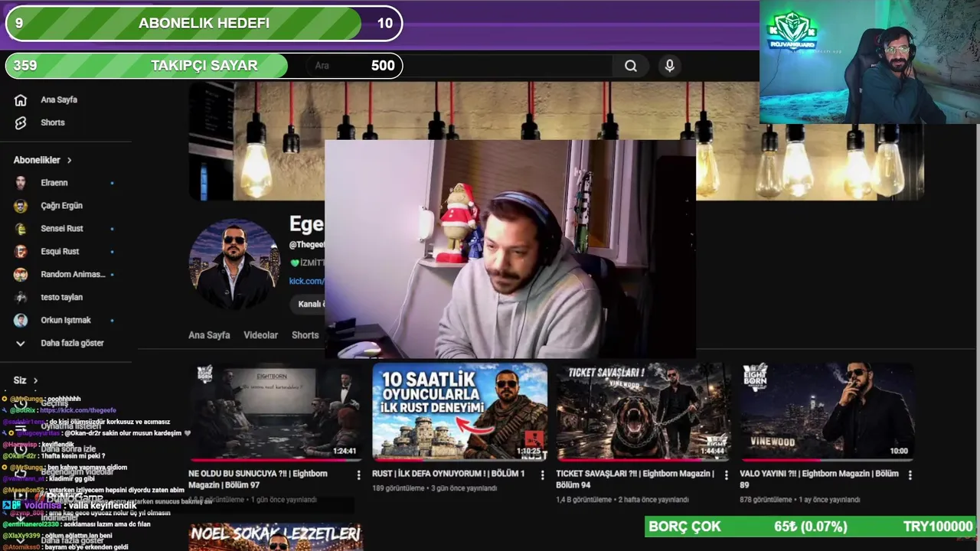Play the 1:24:41 Eightborn video thumbnail

pos(276,412)
